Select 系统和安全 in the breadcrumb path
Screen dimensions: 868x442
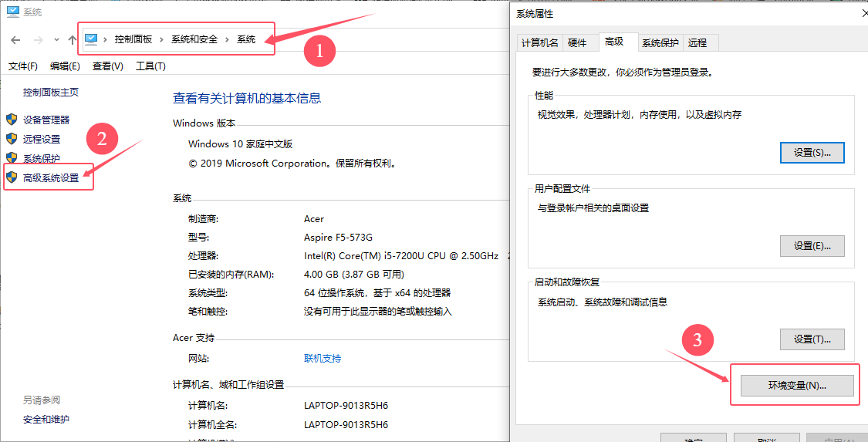[x=194, y=39]
